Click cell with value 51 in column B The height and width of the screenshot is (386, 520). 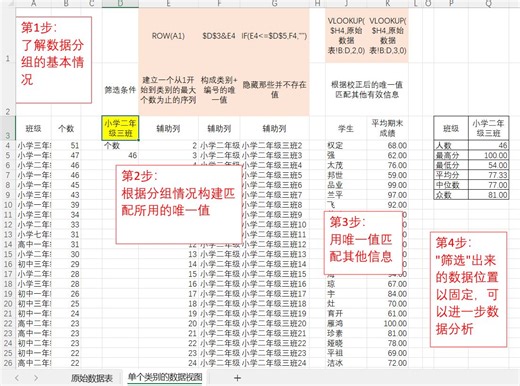click(66, 146)
